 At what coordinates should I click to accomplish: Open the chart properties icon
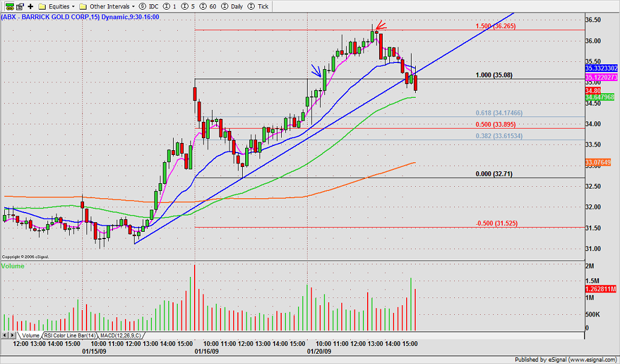pyautogui.click(x=20, y=7)
